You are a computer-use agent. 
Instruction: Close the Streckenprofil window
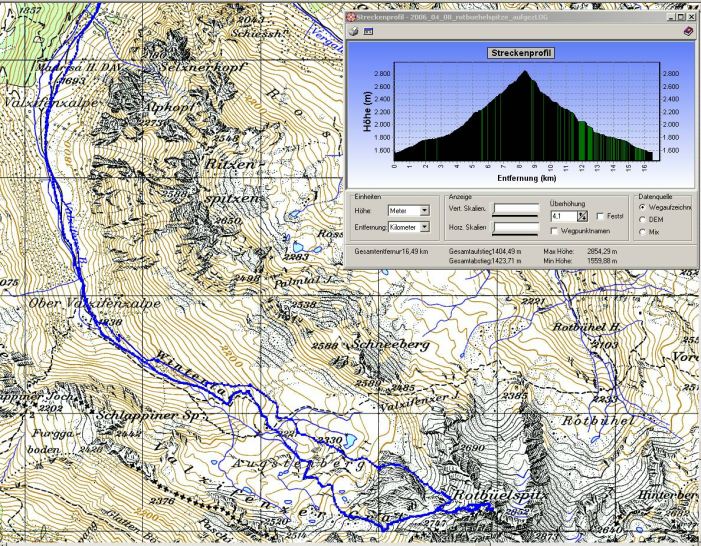pos(692,17)
